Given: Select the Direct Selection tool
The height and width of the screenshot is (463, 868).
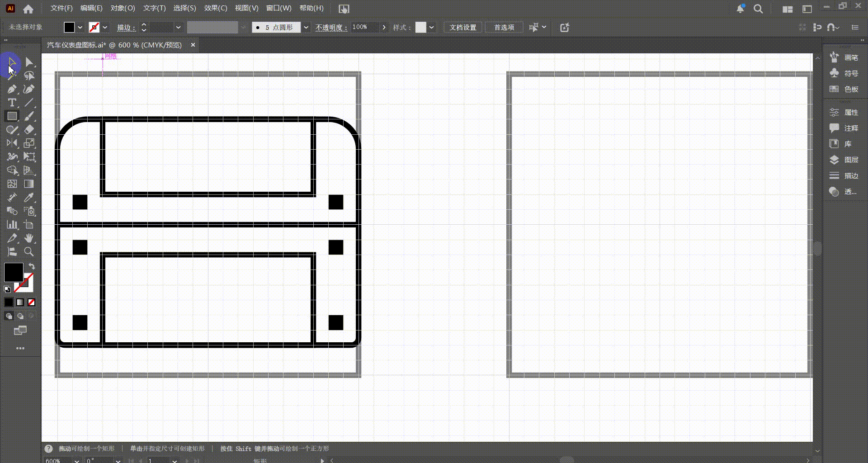Looking at the screenshot, I should click(x=29, y=62).
